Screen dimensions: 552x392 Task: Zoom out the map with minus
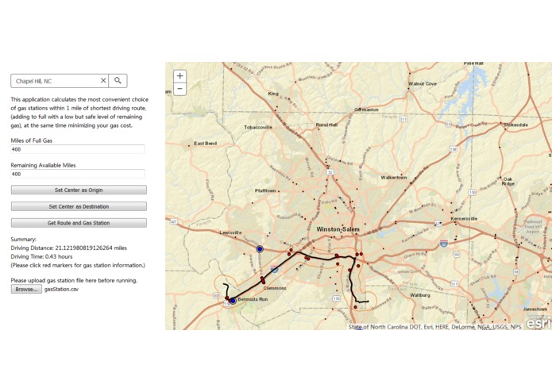(x=179, y=89)
